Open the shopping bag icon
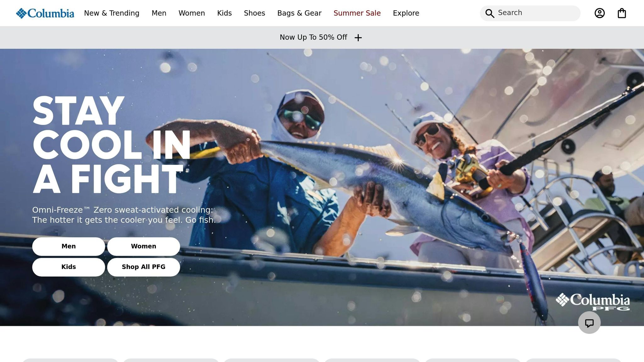Viewport: 644px width, 362px height. click(x=622, y=13)
